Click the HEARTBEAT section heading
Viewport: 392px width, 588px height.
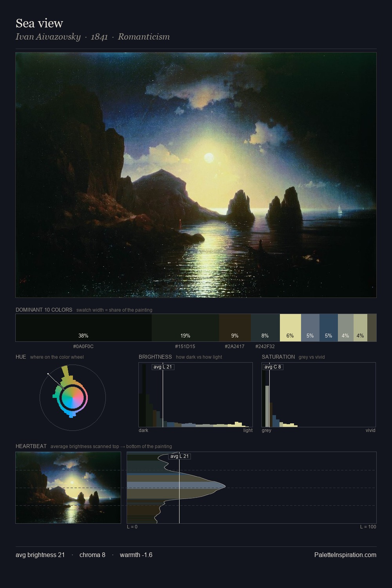click(31, 446)
